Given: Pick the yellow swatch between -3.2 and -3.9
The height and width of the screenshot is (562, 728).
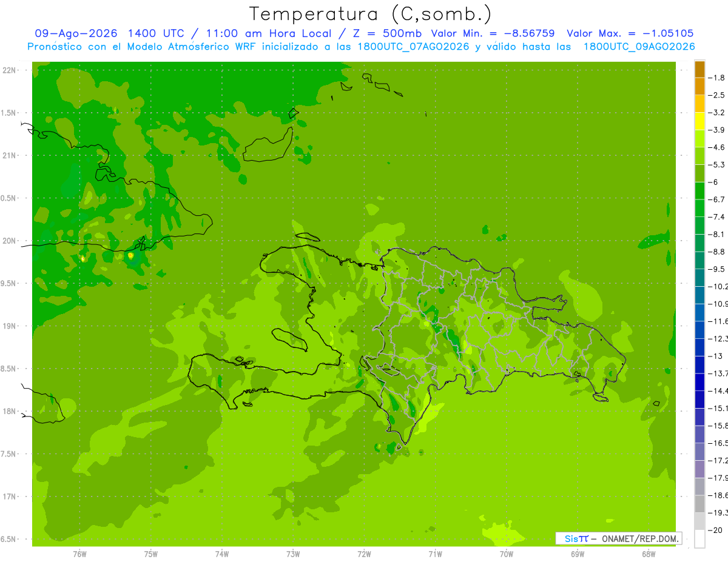Looking at the screenshot, I should [699, 121].
